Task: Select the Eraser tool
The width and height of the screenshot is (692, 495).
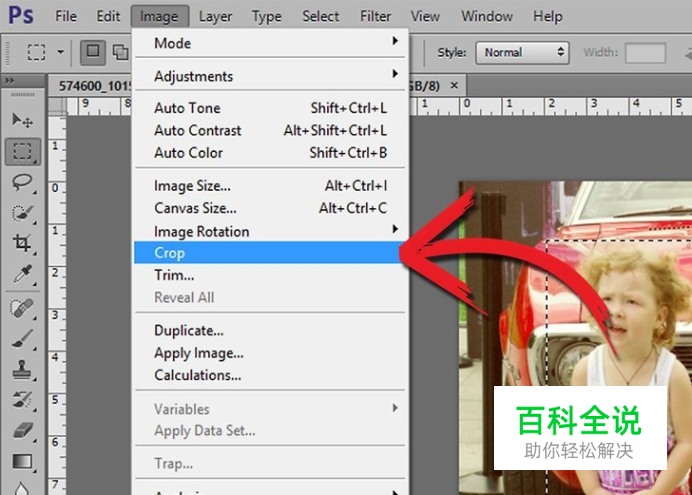Action: point(22,430)
